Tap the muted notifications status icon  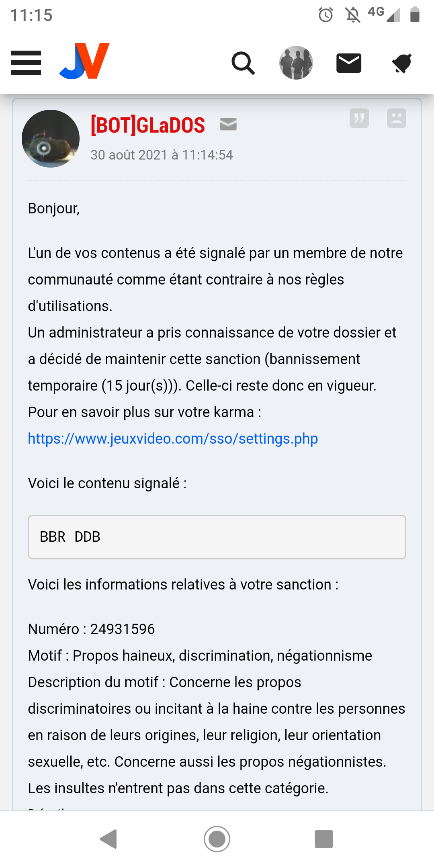353,15
